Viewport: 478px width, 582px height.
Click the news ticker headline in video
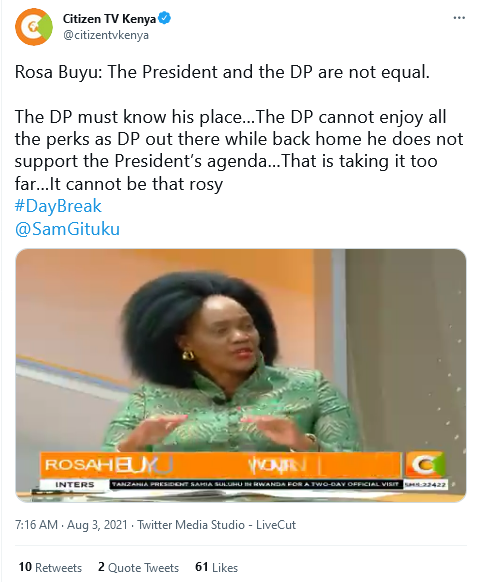[x=256, y=484]
